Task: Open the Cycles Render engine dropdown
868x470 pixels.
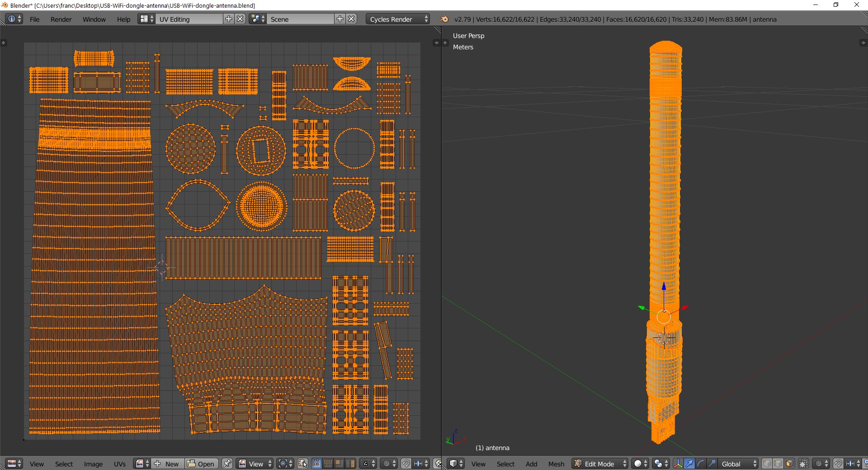Action: [398, 19]
